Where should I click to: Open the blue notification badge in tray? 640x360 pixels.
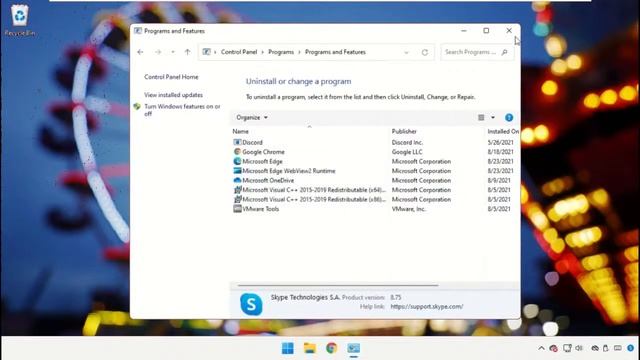(631, 348)
